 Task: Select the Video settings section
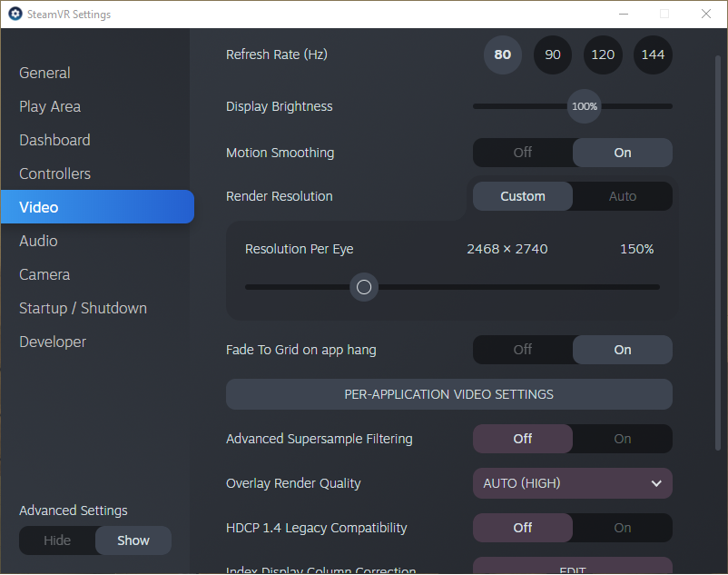click(x=97, y=207)
